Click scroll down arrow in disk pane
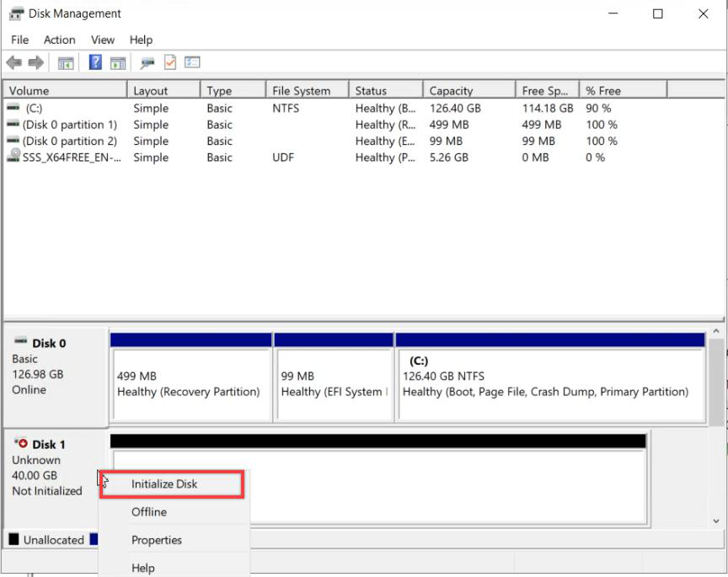 (716, 521)
